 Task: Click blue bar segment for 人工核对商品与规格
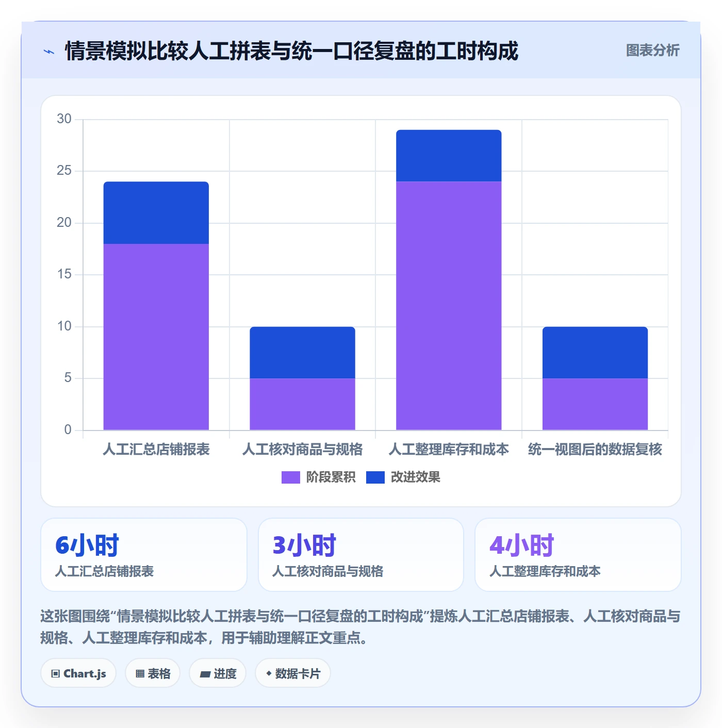coord(303,353)
